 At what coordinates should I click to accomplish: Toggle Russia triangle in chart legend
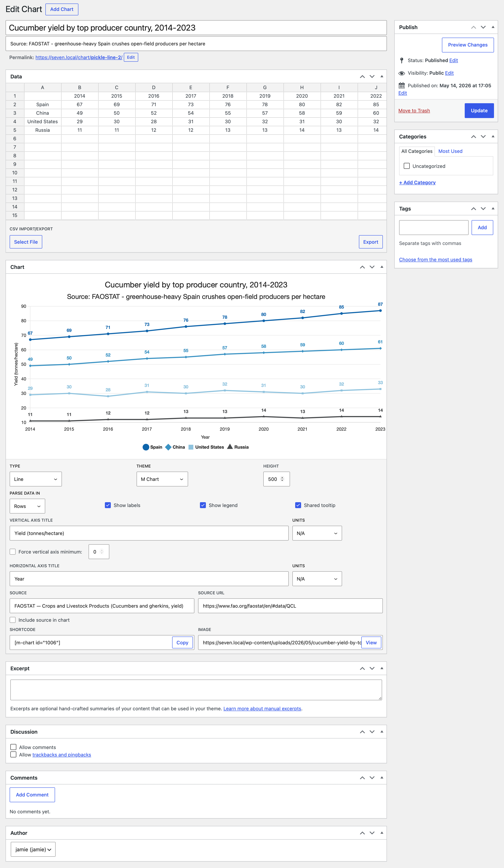pyautogui.click(x=230, y=447)
